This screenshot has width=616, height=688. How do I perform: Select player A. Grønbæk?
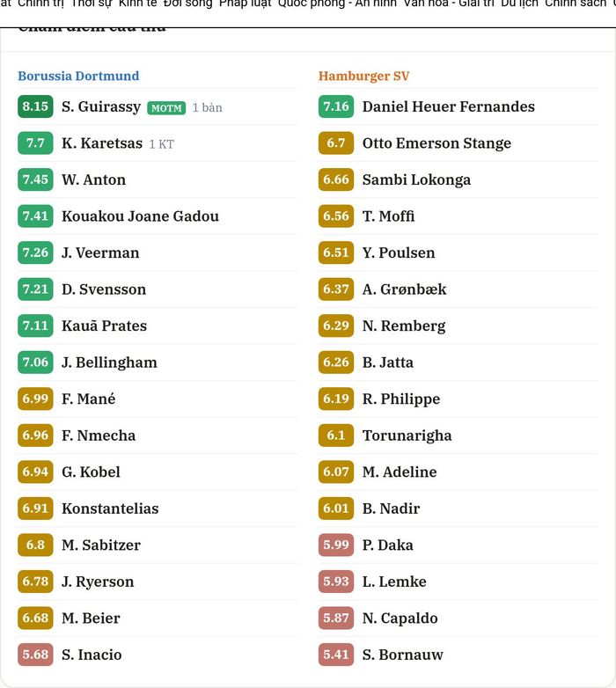point(405,289)
